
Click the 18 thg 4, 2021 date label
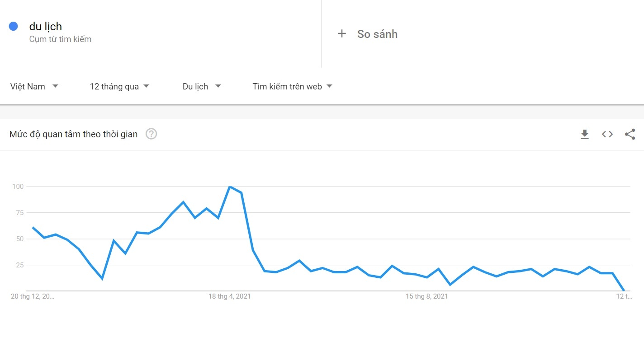pyautogui.click(x=230, y=296)
